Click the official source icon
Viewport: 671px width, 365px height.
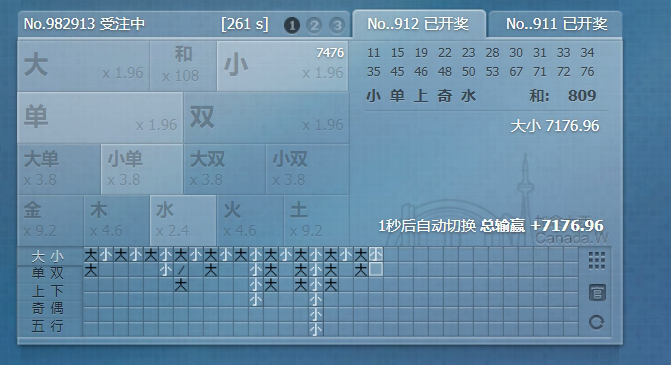597,293
